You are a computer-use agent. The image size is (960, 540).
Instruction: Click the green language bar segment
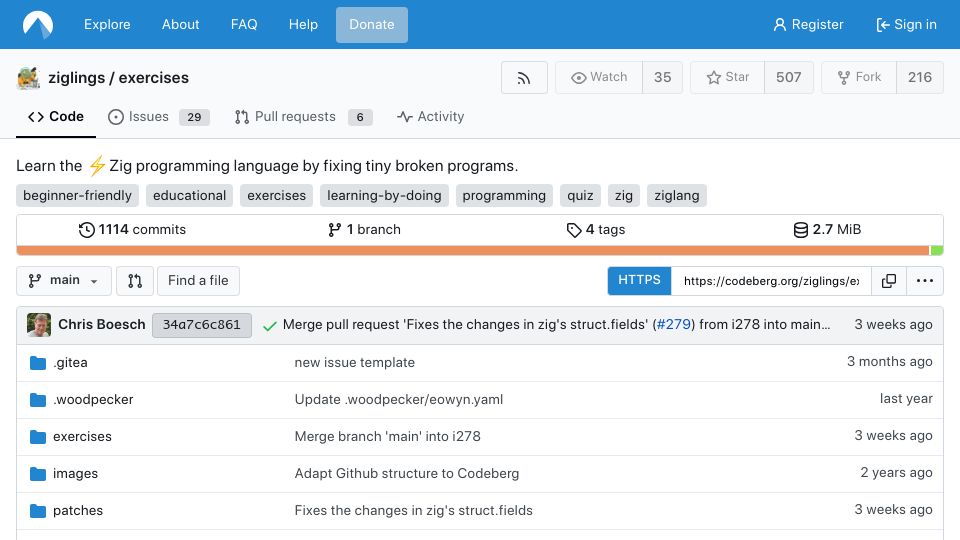pyautogui.click(x=936, y=250)
